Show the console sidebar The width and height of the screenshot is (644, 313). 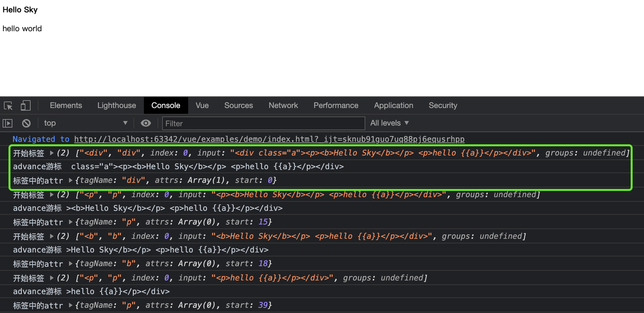tap(8, 123)
